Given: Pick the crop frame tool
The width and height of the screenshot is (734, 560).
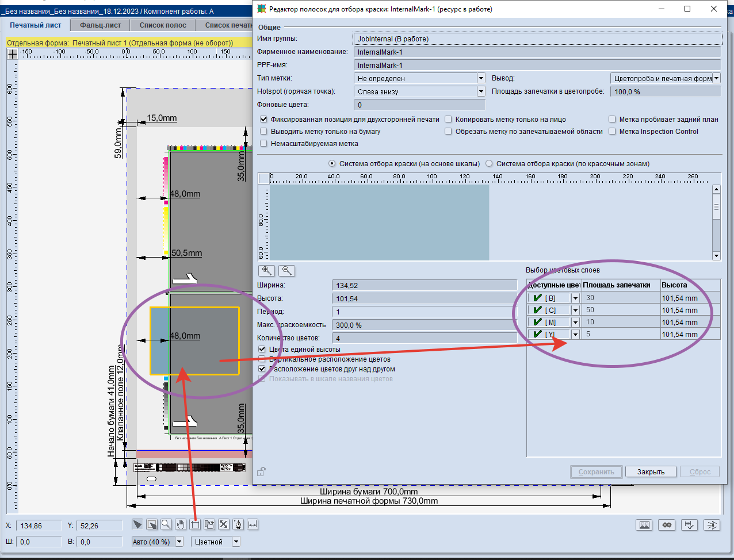Looking at the screenshot, I should tap(195, 524).
